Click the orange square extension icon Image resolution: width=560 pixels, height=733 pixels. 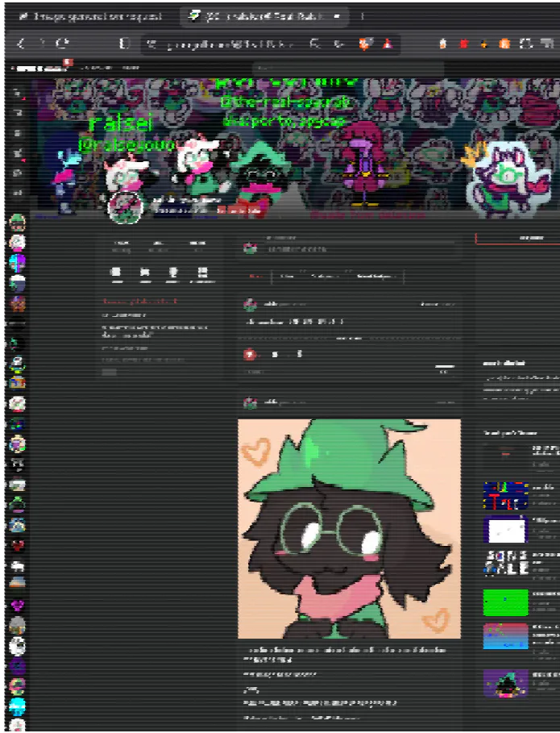pyautogui.click(x=504, y=44)
